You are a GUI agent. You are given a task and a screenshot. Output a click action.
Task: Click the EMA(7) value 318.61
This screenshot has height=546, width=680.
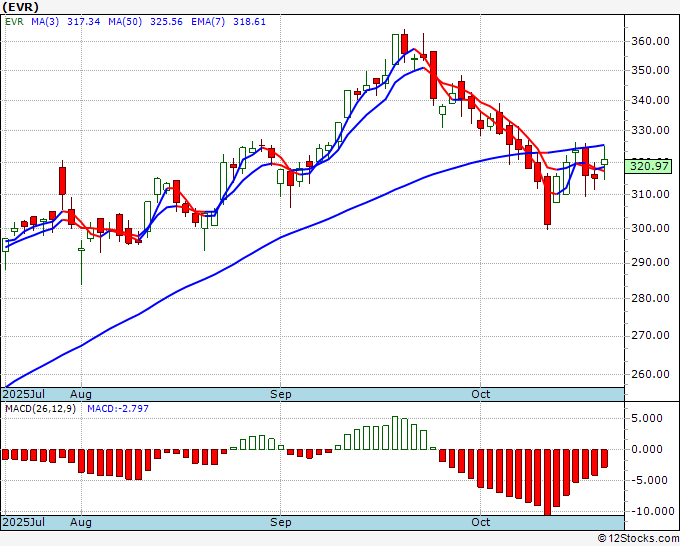pyautogui.click(x=249, y=22)
